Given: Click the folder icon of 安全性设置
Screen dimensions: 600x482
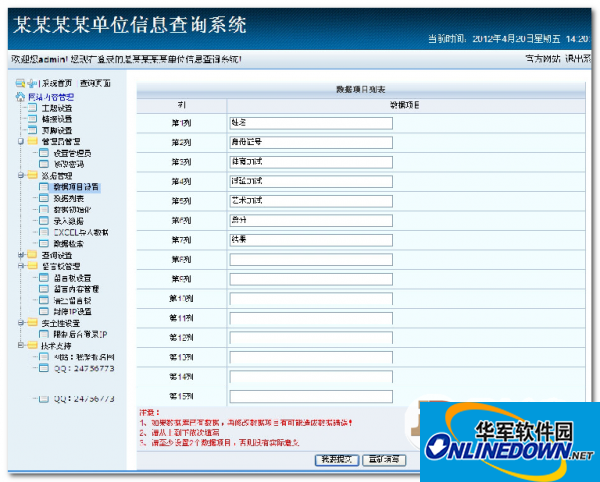Looking at the screenshot, I should tap(33, 323).
